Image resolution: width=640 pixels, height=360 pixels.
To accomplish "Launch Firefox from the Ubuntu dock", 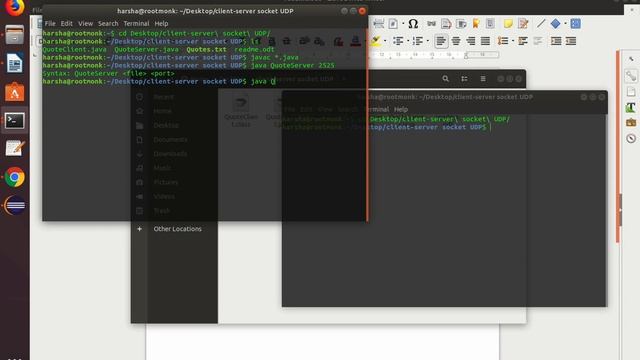I will (x=15, y=7).
